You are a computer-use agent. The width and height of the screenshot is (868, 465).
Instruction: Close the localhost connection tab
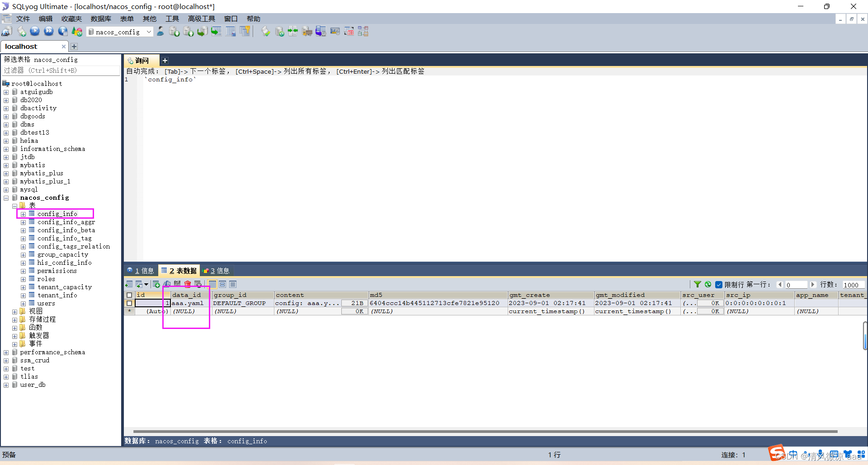[x=64, y=47]
